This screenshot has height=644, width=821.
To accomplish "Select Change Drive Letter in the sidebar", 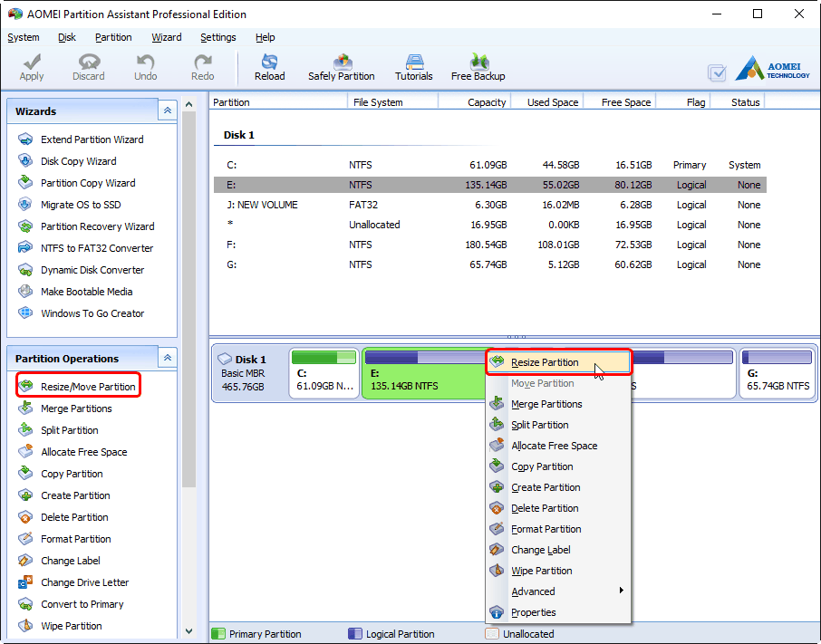I will tap(73, 582).
